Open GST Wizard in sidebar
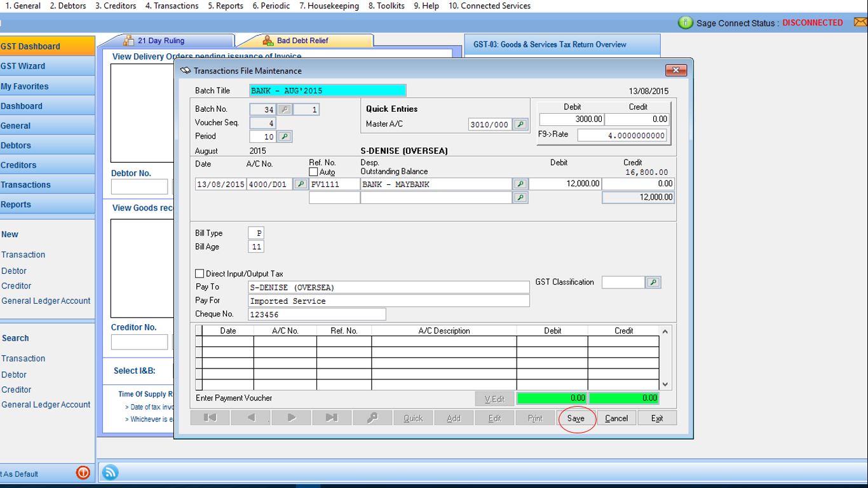868x488 pixels. coord(47,66)
